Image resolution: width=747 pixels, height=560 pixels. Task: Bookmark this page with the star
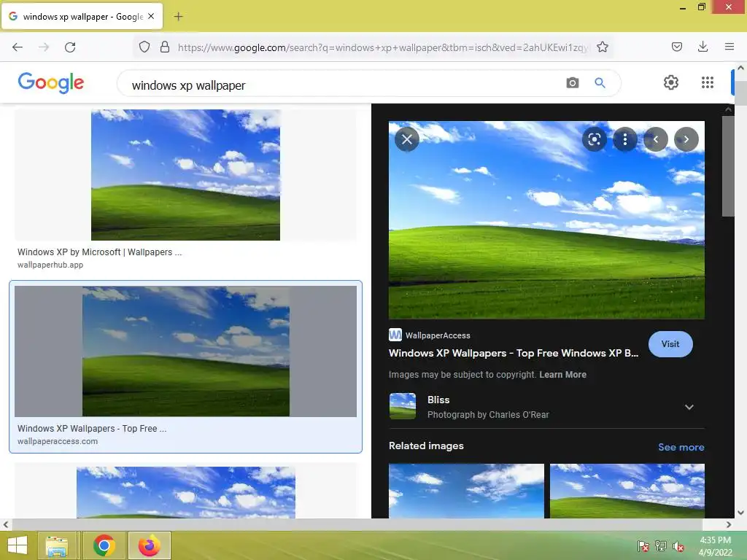point(602,47)
